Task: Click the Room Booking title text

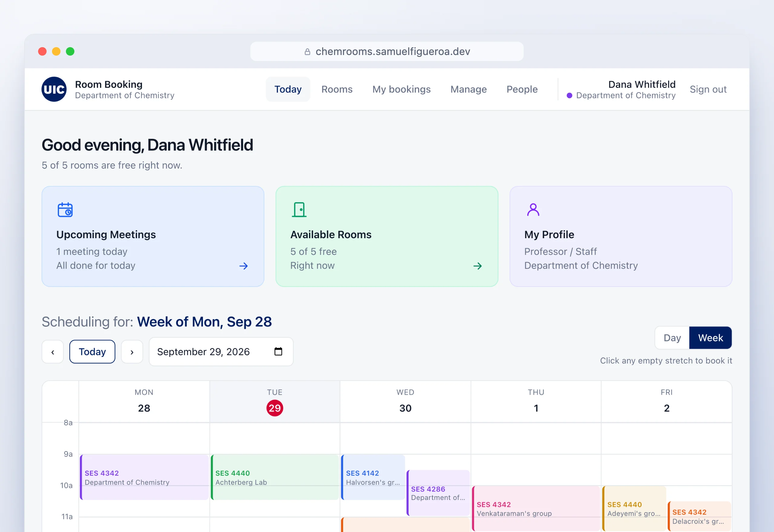Action: point(109,84)
